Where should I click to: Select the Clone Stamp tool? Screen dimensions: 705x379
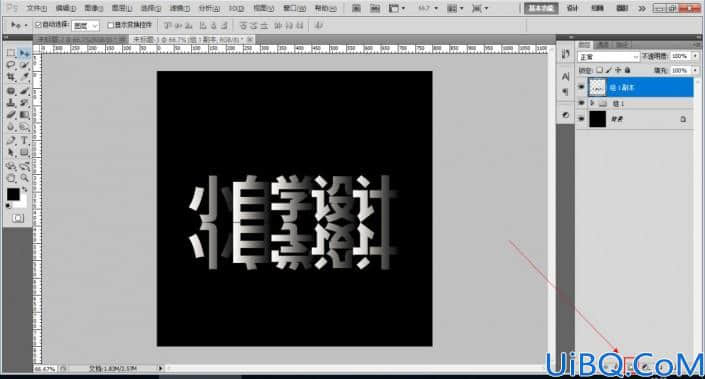point(11,103)
